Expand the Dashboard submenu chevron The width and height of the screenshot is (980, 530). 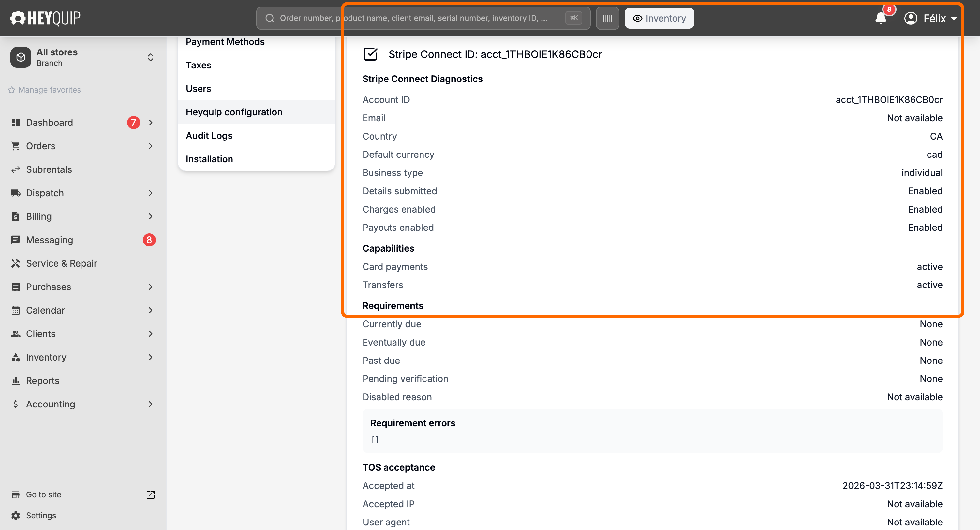(151, 123)
